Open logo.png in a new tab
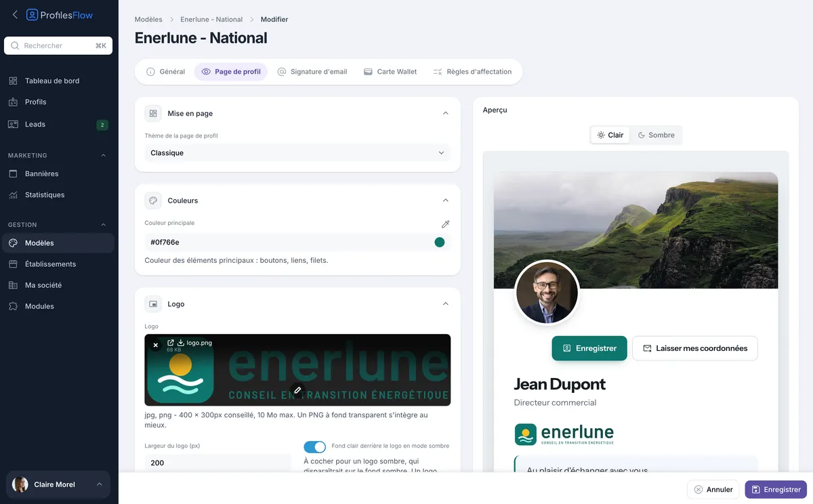The width and height of the screenshot is (813, 504). (x=171, y=343)
